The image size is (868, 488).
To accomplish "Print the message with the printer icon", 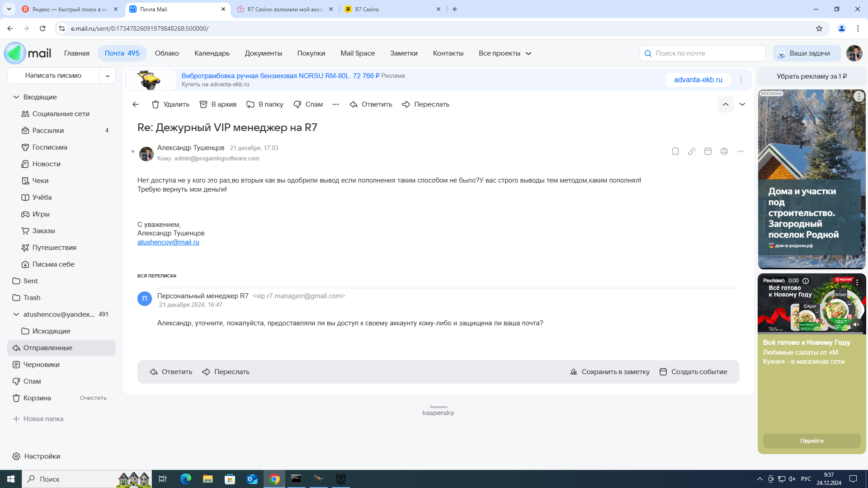I will tap(724, 151).
